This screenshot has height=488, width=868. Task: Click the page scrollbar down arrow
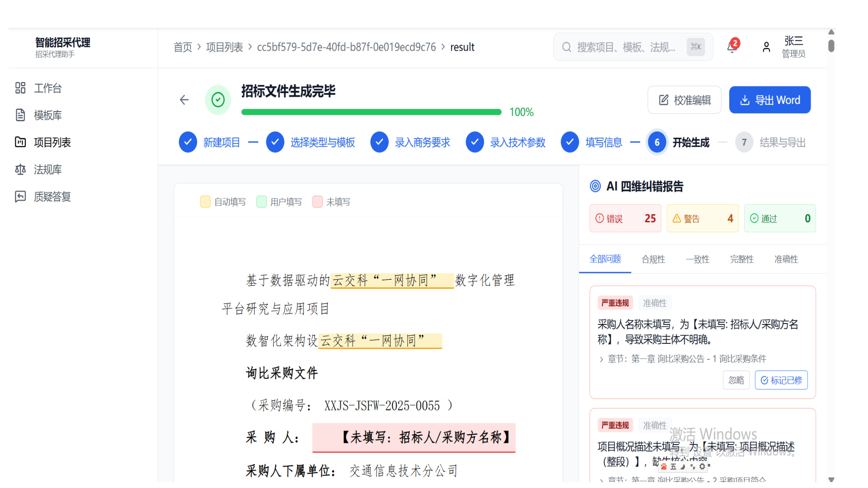point(831,479)
